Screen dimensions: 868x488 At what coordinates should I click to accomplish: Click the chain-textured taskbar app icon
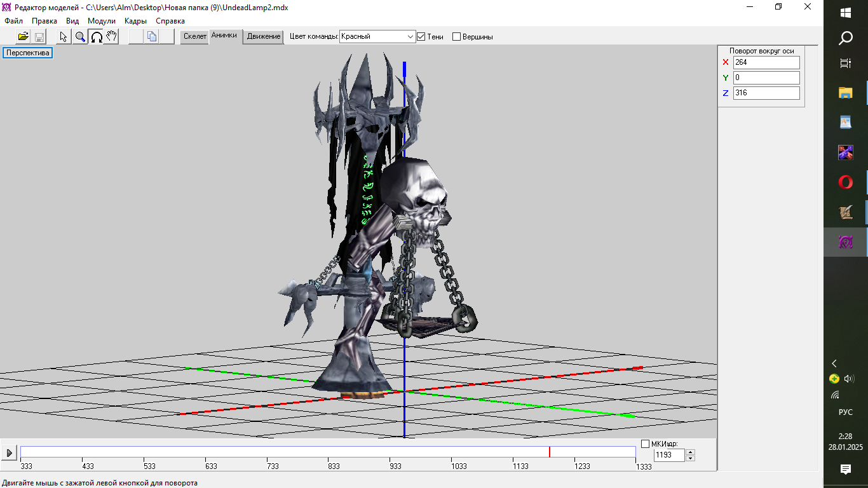pyautogui.click(x=846, y=152)
